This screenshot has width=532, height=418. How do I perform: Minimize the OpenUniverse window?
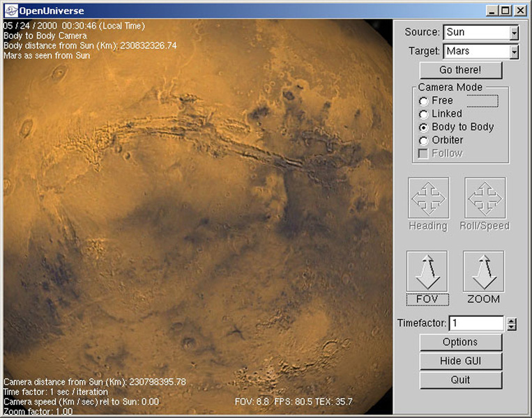pos(492,11)
